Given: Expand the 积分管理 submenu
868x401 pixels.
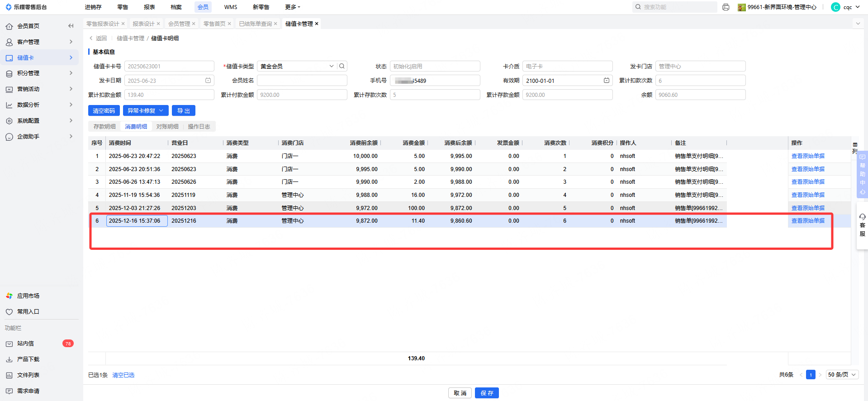Looking at the screenshot, I should (x=71, y=73).
